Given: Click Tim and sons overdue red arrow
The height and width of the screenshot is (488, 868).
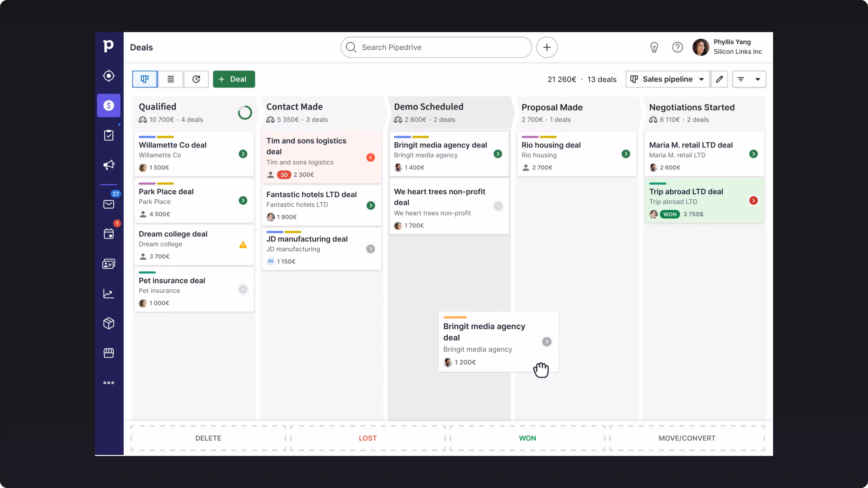Looking at the screenshot, I should [371, 157].
